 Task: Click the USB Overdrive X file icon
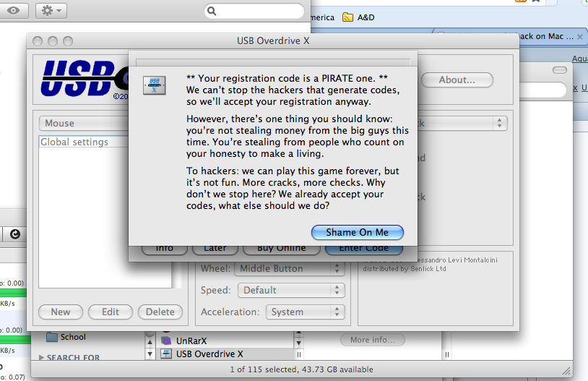[x=166, y=354]
